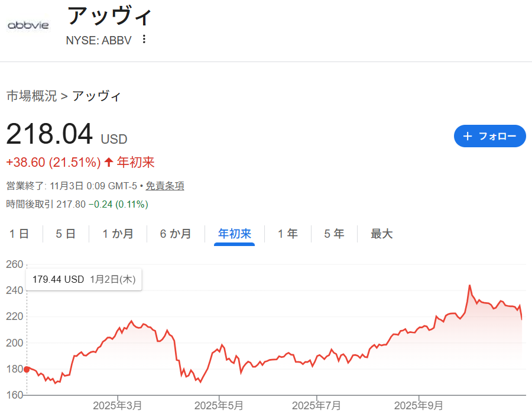
Task: Click the 179.44 USD chart tooltip
Action: 85,279
